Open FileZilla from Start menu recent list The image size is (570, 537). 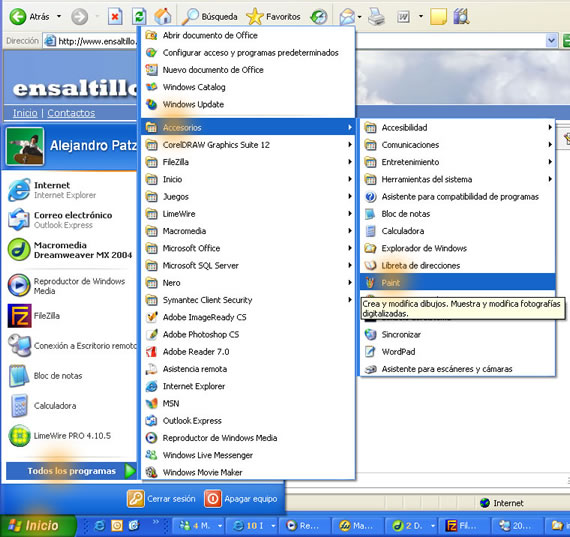(x=71, y=316)
